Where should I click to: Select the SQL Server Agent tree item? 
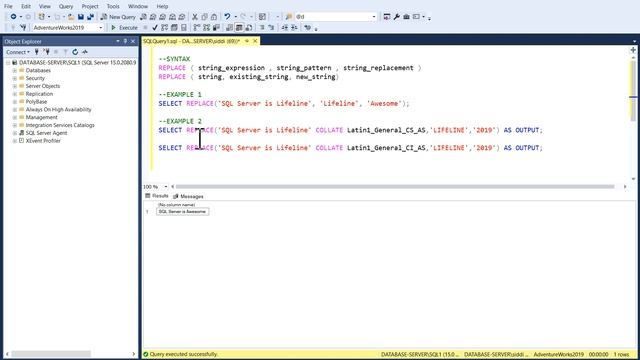[46, 133]
